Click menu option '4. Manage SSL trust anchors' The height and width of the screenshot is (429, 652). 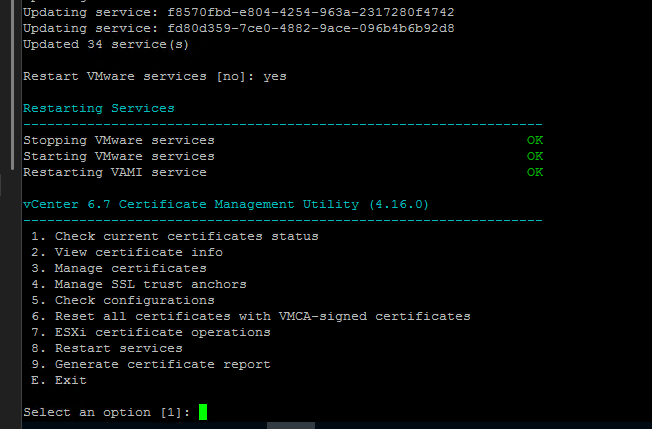(x=139, y=284)
